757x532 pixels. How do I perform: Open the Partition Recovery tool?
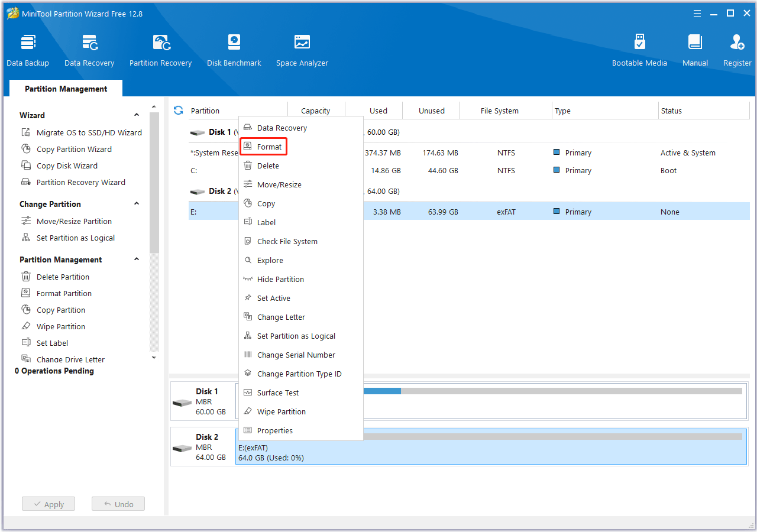[x=161, y=51]
